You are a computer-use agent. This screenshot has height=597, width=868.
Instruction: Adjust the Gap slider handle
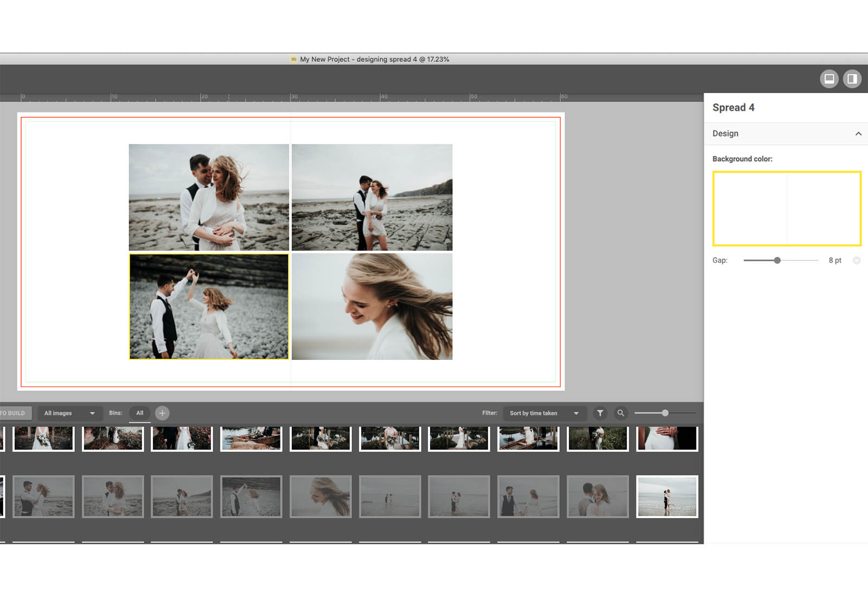click(777, 261)
